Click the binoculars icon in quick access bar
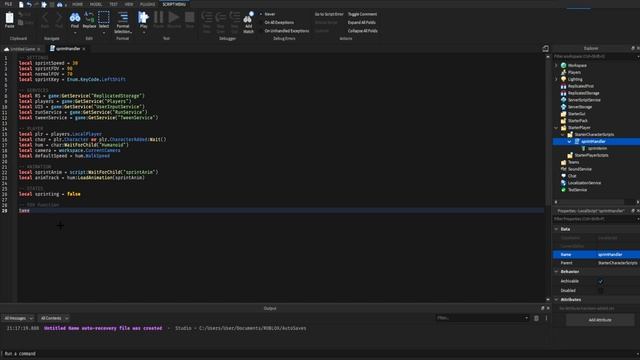 60,4
